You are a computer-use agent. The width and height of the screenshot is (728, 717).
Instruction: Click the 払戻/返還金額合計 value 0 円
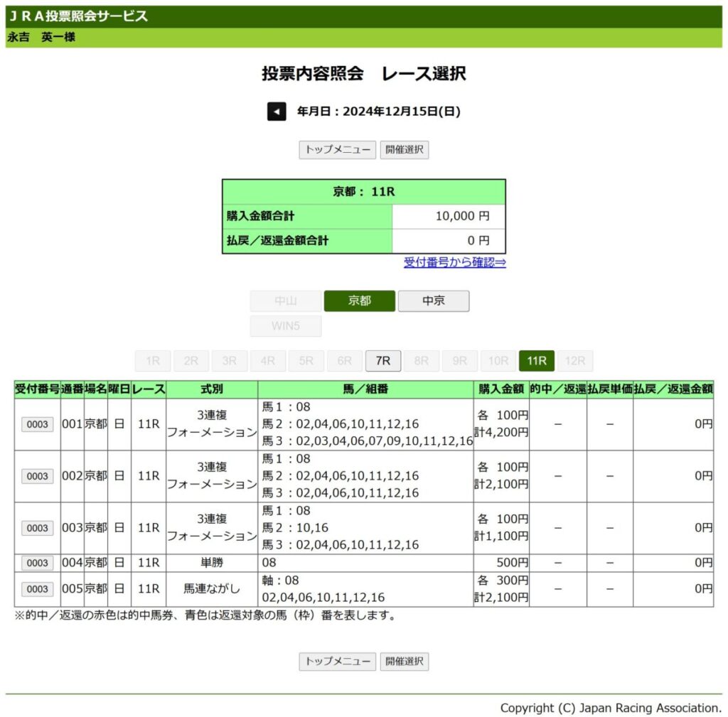(x=449, y=241)
